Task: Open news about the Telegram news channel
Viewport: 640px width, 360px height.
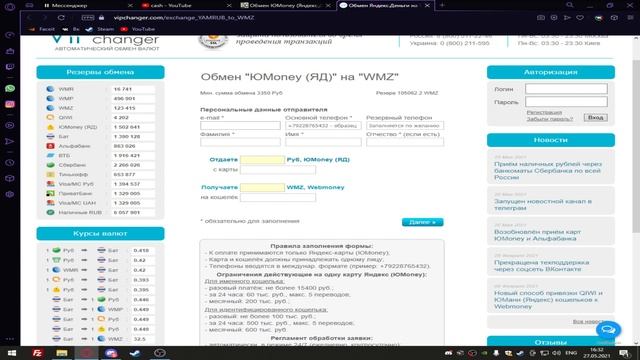Action: (x=542, y=204)
